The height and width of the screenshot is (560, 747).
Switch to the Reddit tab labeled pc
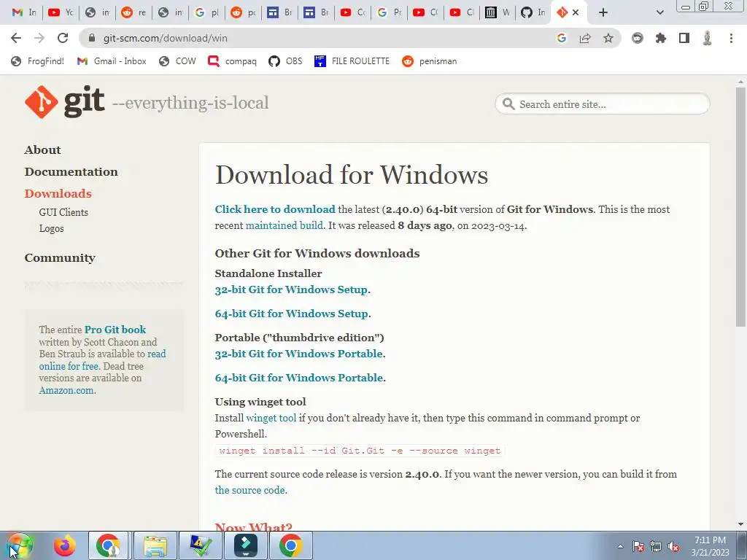coord(243,12)
